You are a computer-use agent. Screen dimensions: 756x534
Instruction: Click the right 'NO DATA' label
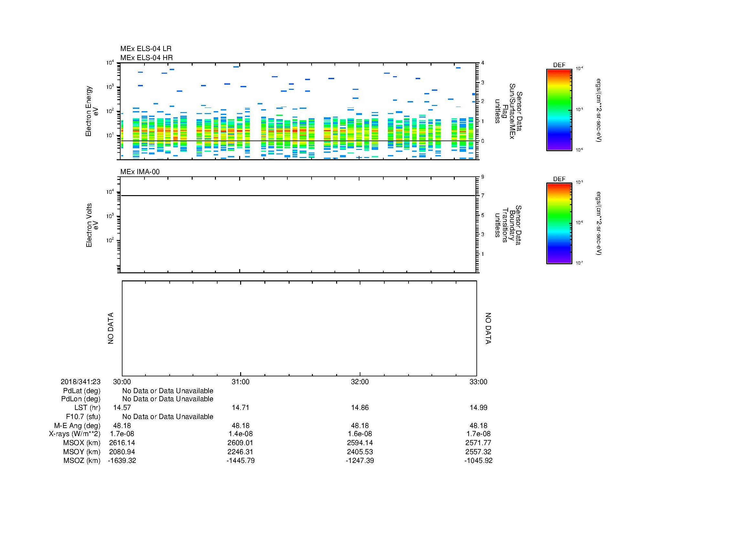coord(488,328)
